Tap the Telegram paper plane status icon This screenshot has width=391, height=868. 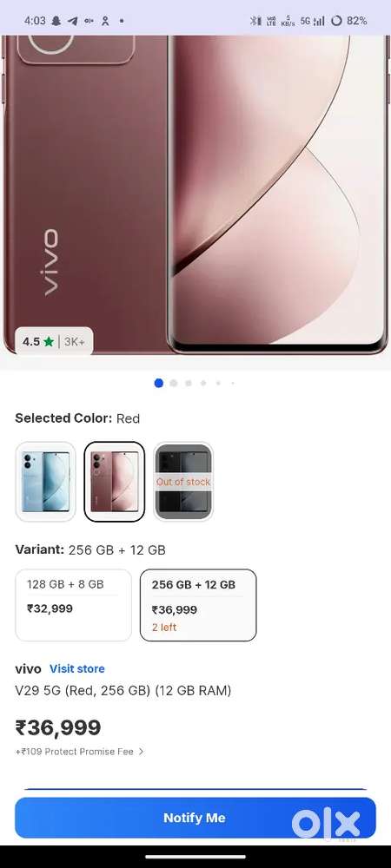(x=72, y=21)
